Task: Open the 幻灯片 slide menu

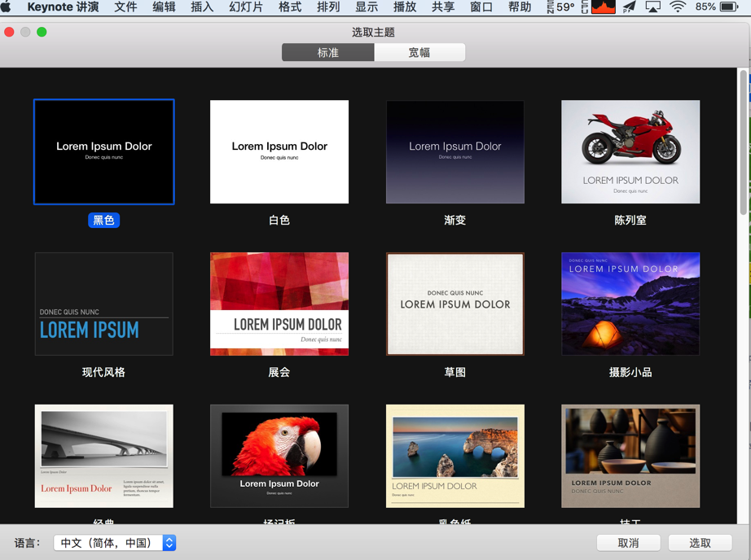Action: (x=246, y=7)
